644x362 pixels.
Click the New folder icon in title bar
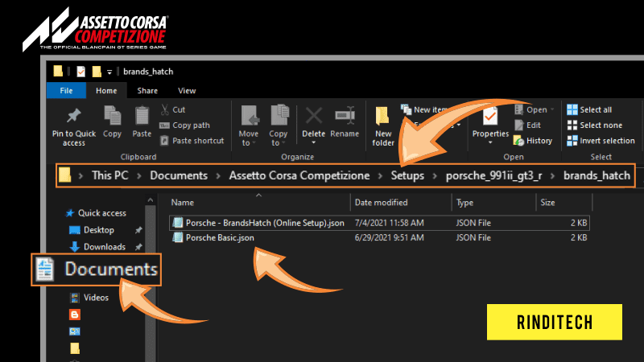(x=97, y=72)
